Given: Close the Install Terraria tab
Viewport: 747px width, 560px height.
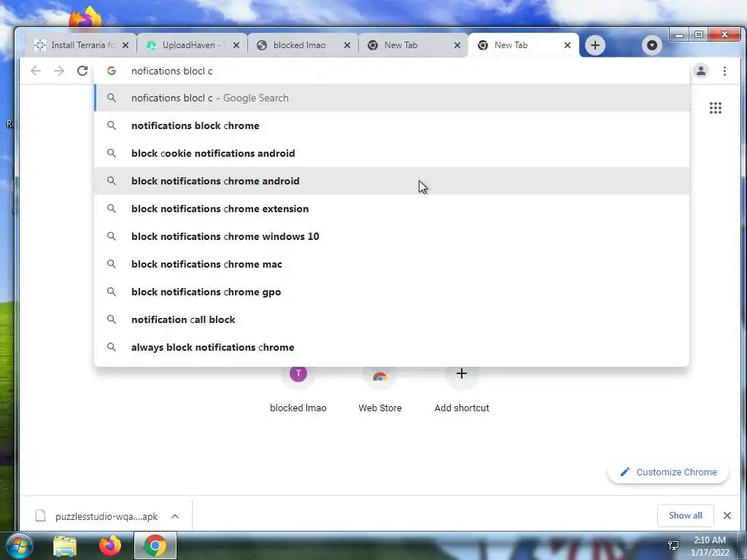Looking at the screenshot, I should click(125, 45).
